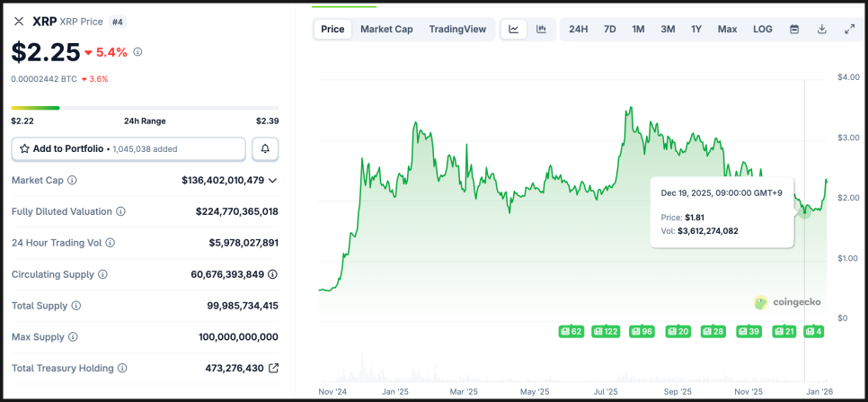Open the calendar date range picker
The height and width of the screenshot is (402, 868).
[x=794, y=29]
